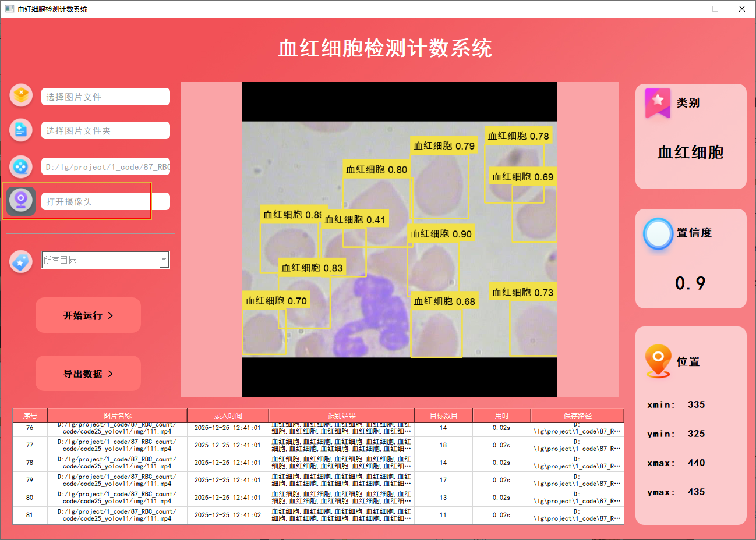Click the select image file icon

21,95
